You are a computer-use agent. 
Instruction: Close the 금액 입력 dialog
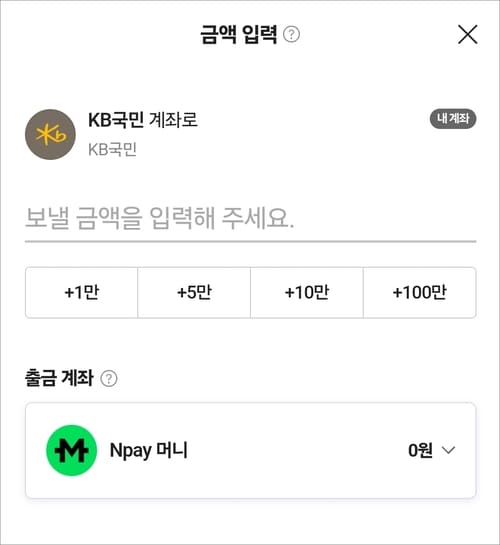tap(467, 34)
